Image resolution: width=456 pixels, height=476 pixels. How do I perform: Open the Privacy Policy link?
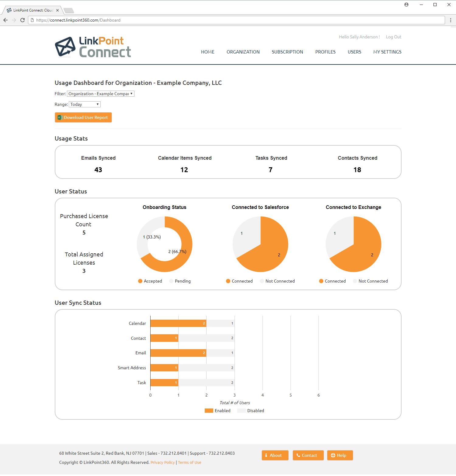162,463
